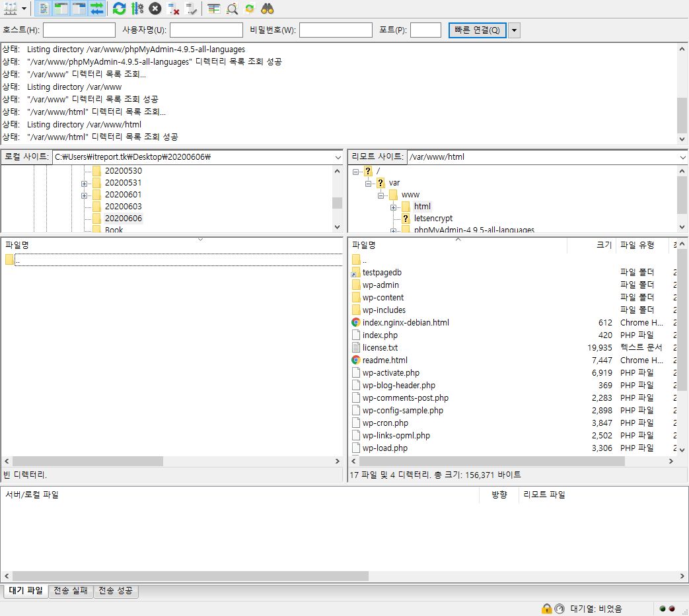This screenshot has height=616, width=689.
Task: Click the 사용자명 username field
Action: click(206, 30)
